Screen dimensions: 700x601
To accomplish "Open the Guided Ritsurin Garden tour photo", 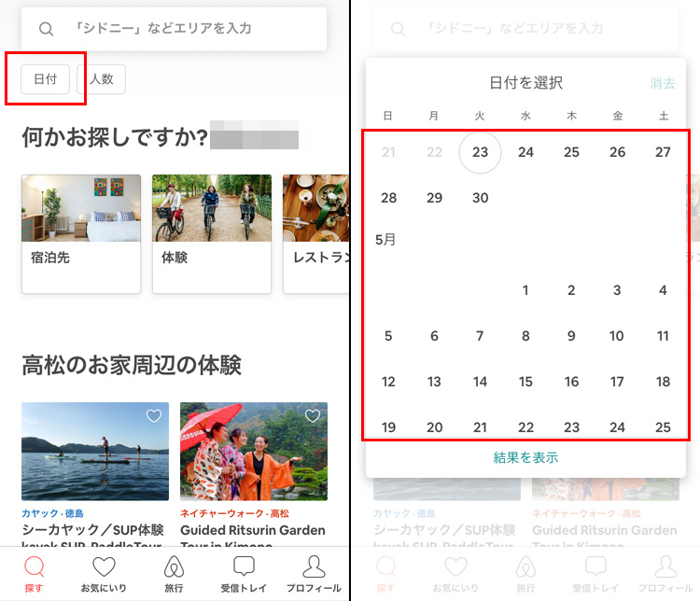I will (x=254, y=452).
